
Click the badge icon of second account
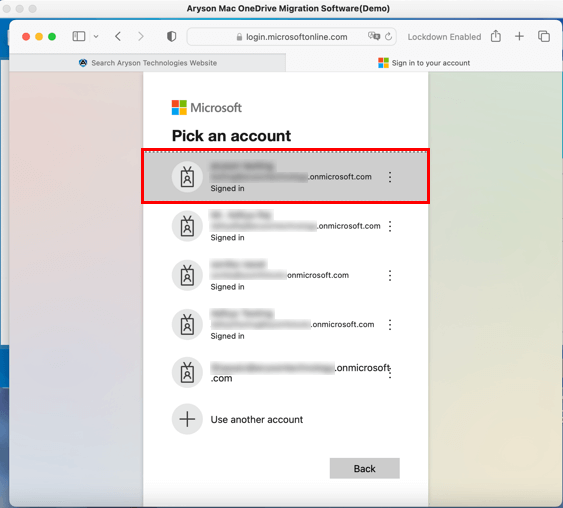(x=187, y=226)
